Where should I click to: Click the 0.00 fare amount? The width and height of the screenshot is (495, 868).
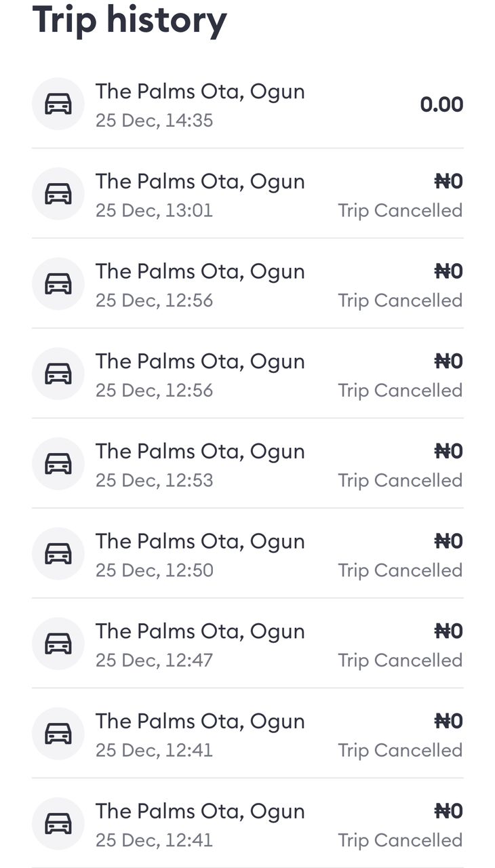[441, 104]
